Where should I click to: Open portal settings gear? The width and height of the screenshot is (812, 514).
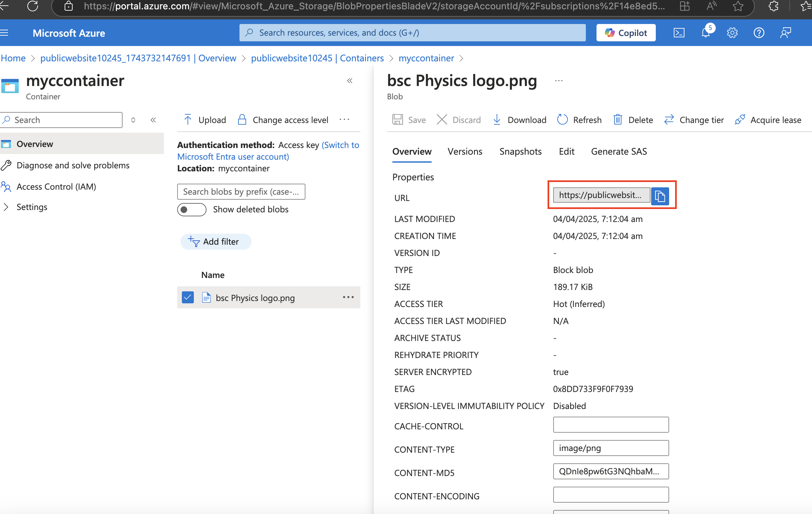tap(732, 33)
